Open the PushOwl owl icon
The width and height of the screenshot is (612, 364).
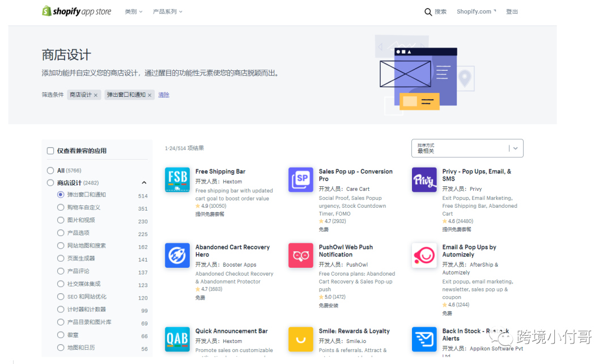tap(300, 255)
